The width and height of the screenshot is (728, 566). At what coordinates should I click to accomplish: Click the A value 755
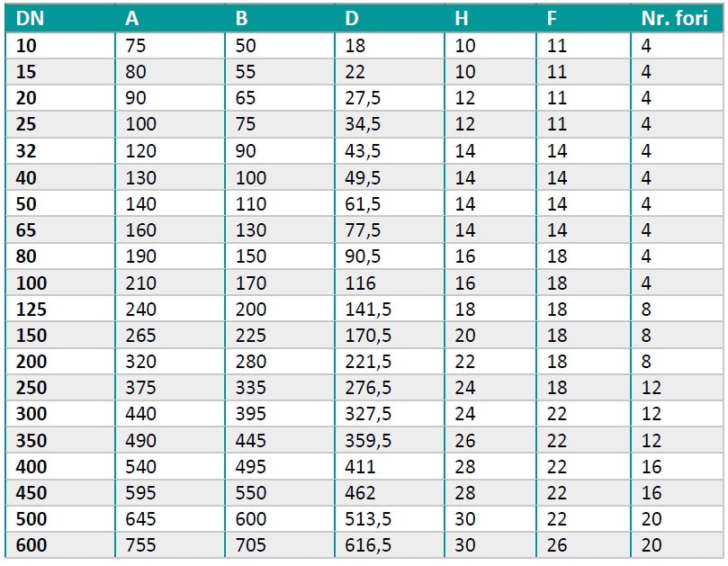click(140, 545)
